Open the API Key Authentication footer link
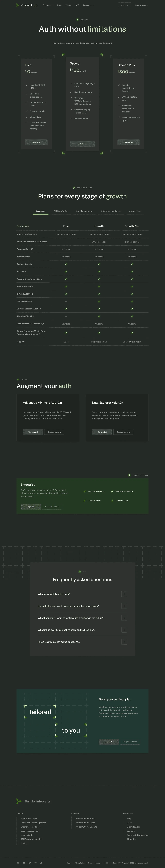This screenshot has height=868, width=165. pos(31,839)
